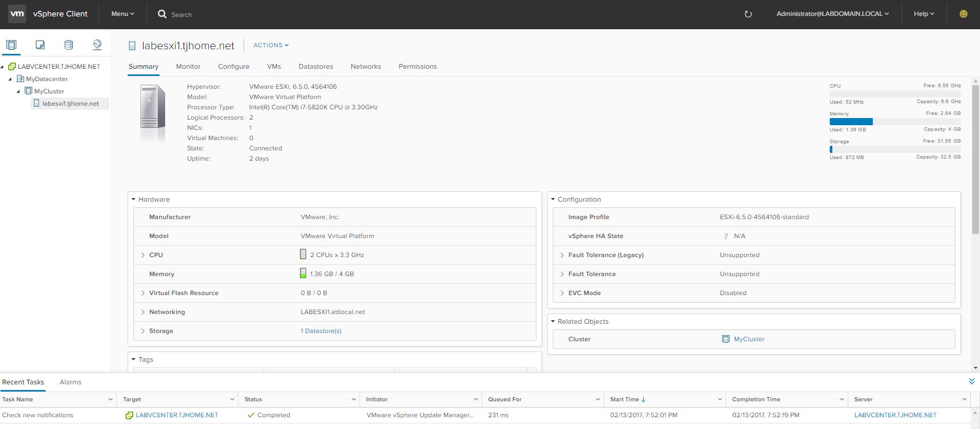Open Hosts and Clusters inventory view icon
This screenshot has width=980, height=429.
click(x=11, y=45)
